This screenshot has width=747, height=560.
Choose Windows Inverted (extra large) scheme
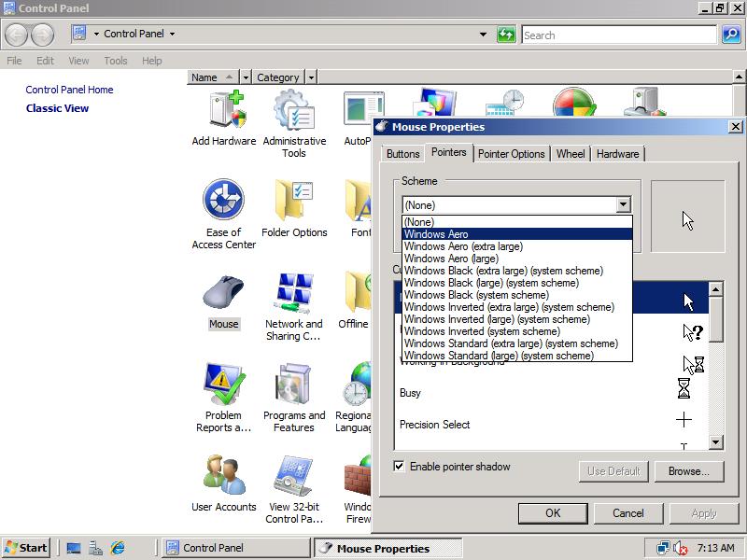pos(517,307)
